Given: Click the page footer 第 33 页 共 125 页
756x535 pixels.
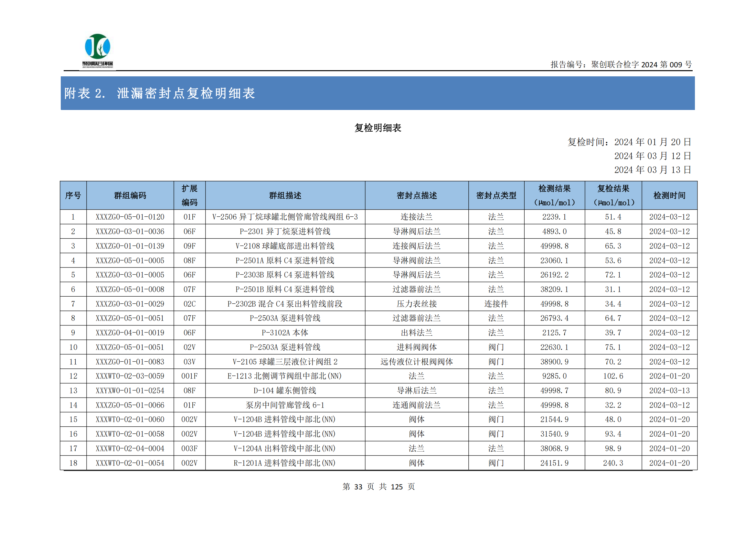Looking at the screenshot, I should [x=378, y=486].
